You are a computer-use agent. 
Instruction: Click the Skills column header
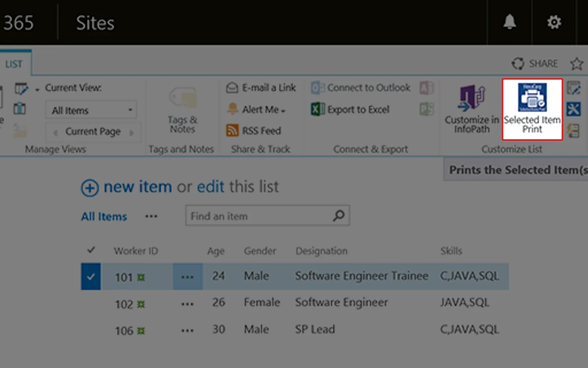tap(451, 251)
